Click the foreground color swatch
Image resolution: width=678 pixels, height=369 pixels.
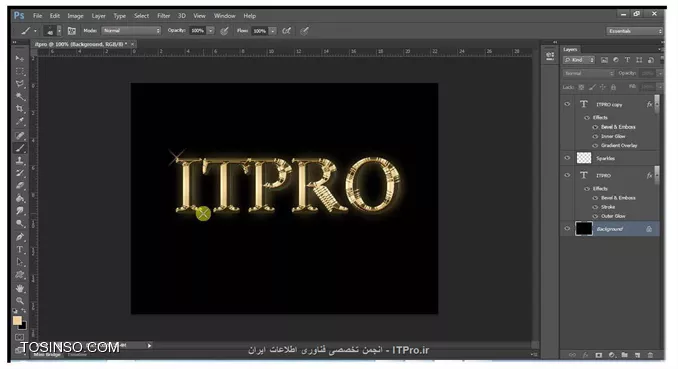(17, 320)
